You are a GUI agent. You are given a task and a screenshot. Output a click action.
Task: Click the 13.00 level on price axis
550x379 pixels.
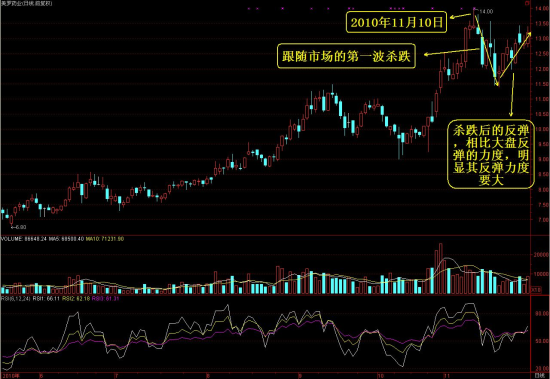(x=542, y=38)
